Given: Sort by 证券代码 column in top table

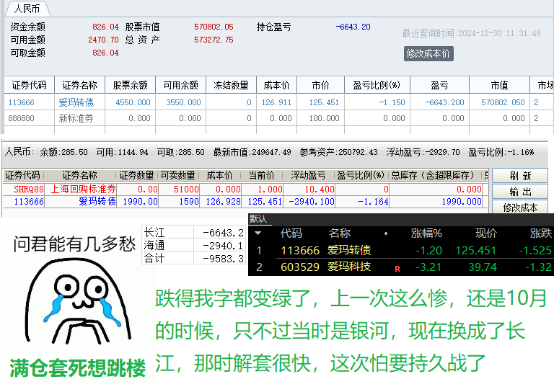Looking at the screenshot, I should [29, 85].
